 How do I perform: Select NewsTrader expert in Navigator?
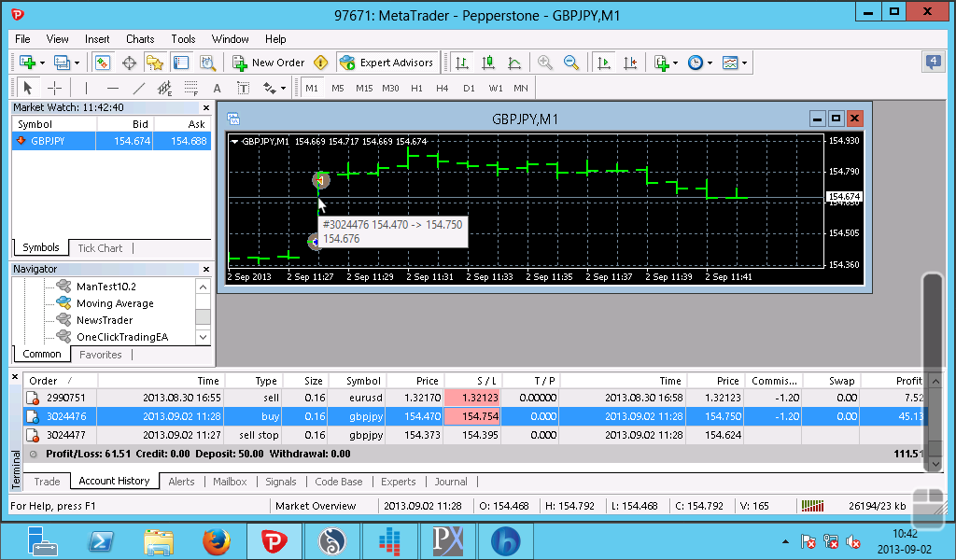click(105, 320)
